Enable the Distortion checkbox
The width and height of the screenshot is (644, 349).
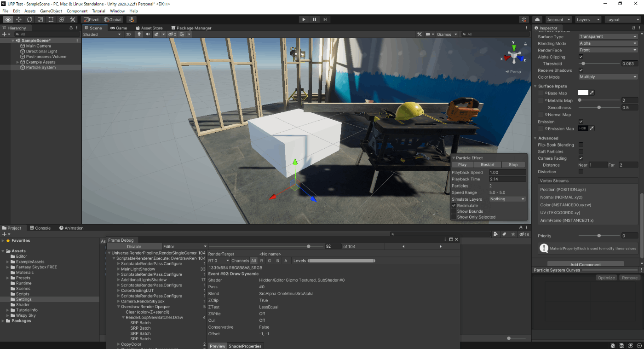[581, 172]
